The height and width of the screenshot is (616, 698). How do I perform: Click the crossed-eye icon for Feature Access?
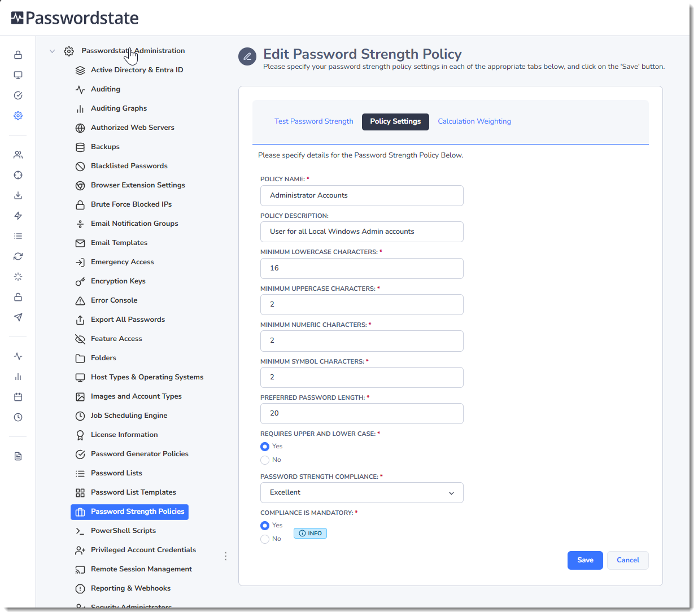[80, 339]
